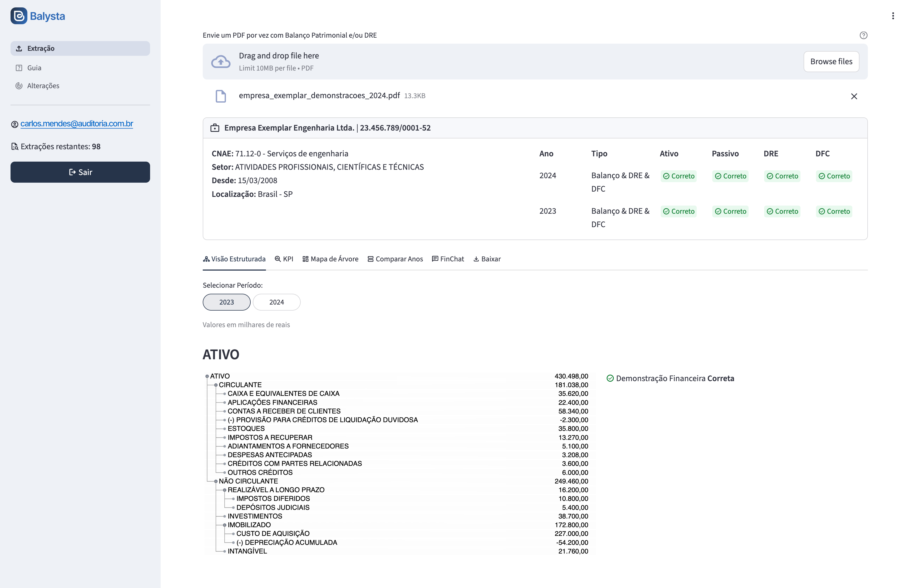Open the Alterações sidebar item
Image resolution: width=910 pixels, height=588 pixels.
click(x=80, y=86)
